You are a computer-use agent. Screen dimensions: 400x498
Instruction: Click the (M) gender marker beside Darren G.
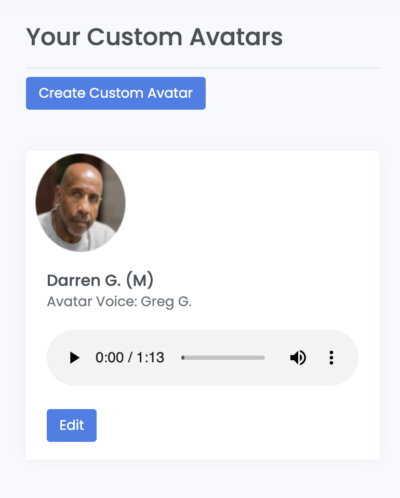click(140, 280)
